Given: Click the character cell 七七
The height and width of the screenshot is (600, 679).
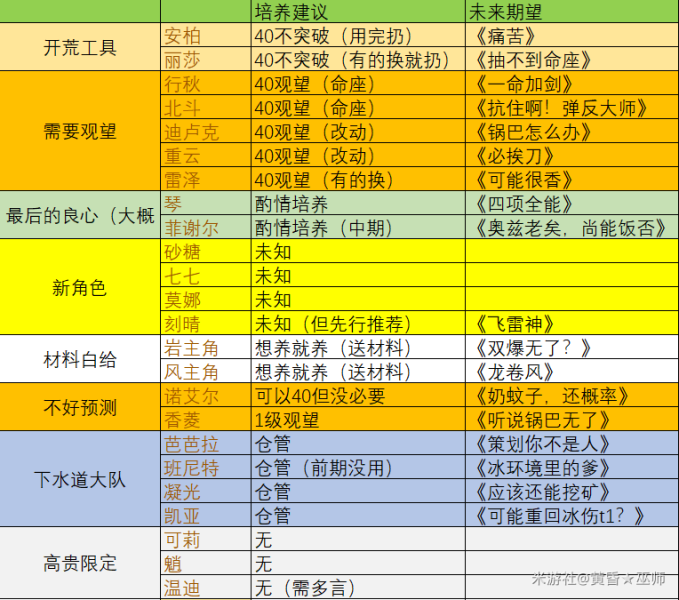Looking at the screenshot, I should coord(206,275).
